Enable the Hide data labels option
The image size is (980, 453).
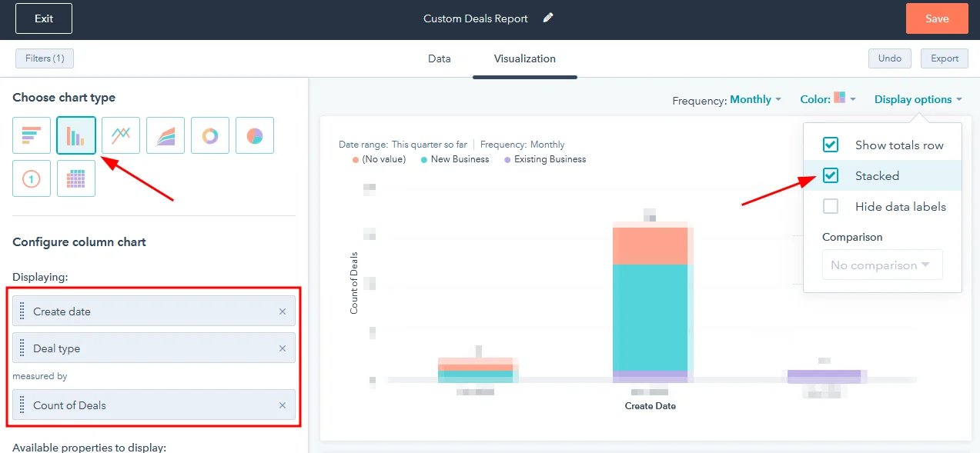829,206
